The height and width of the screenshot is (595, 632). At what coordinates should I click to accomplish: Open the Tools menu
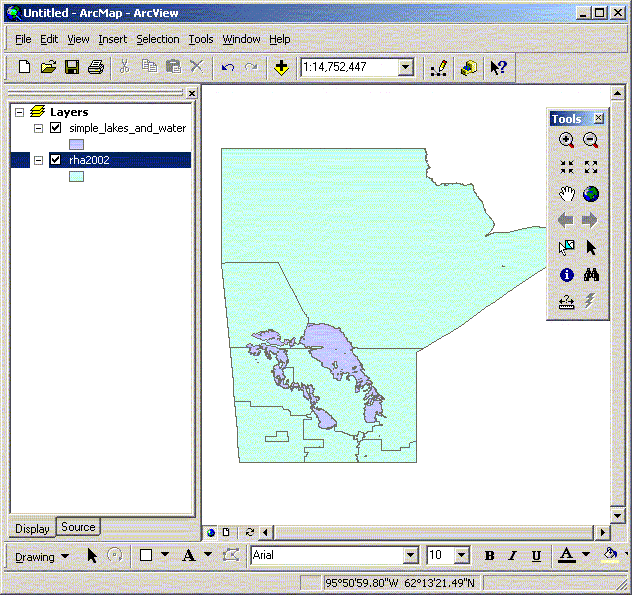[201, 39]
